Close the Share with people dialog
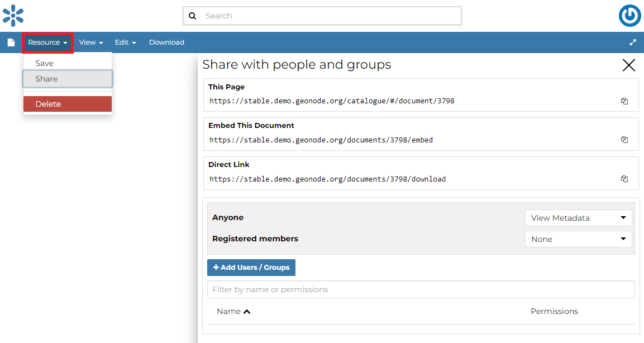The height and width of the screenshot is (343, 644). tap(628, 65)
